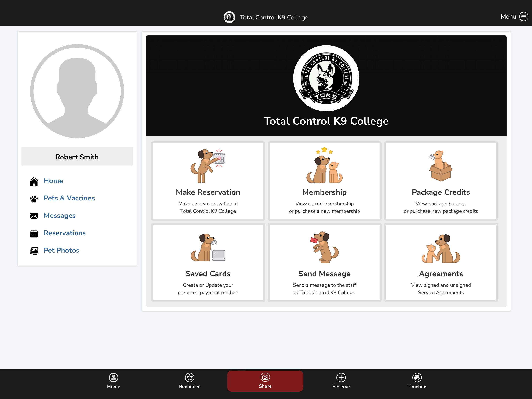
Task: Click the dog and cat Membership illustration
Action: tap(324, 165)
